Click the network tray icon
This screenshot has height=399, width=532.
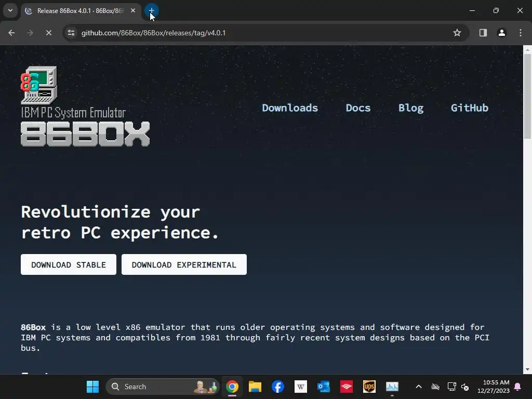point(451,387)
